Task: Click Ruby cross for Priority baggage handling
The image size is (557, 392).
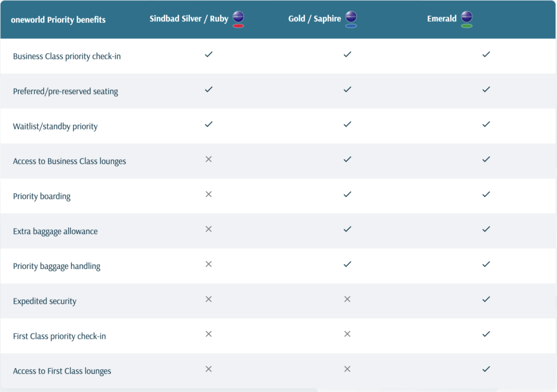Action: [209, 264]
